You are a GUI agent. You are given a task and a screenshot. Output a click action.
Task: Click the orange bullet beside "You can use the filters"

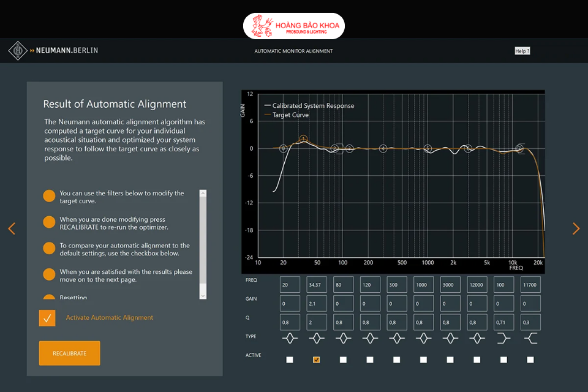(x=49, y=196)
